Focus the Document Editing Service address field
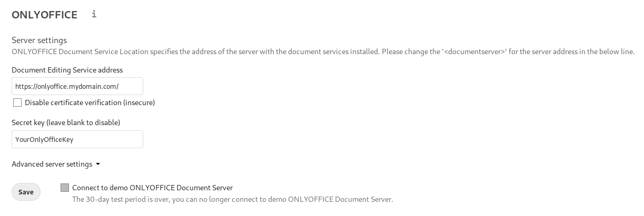The height and width of the screenshot is (216, 644). click(x=77, y=86)
